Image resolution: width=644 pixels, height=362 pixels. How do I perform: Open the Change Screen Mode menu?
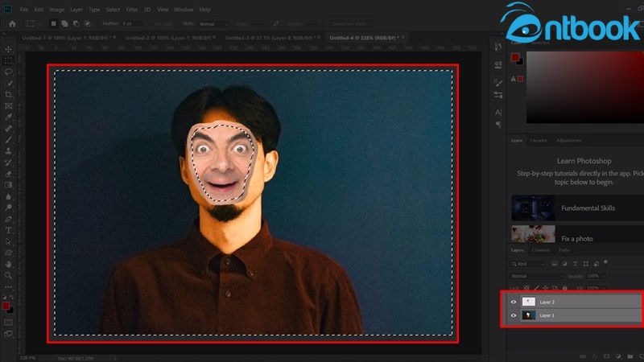pos(8,334)
